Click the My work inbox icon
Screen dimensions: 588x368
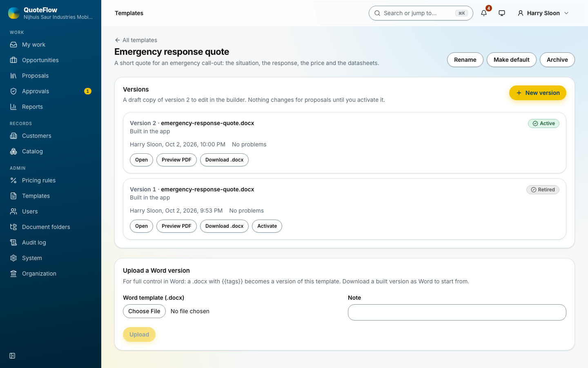tap(13, 45)
